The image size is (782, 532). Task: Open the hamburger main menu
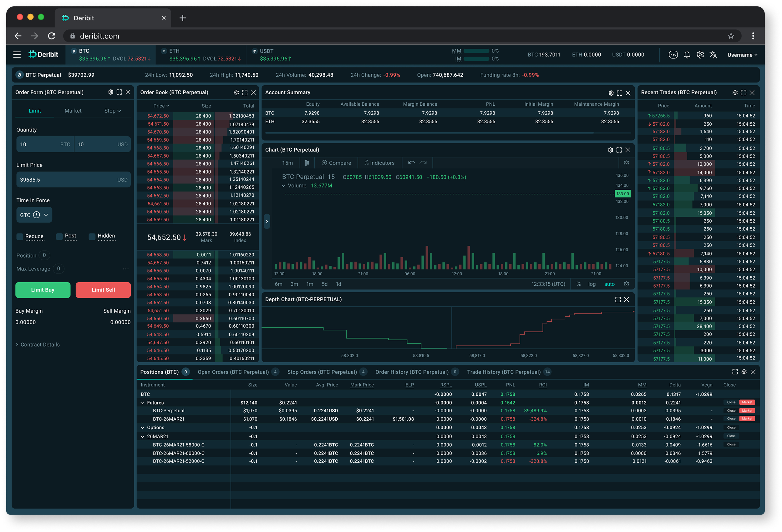coord(17,54)
